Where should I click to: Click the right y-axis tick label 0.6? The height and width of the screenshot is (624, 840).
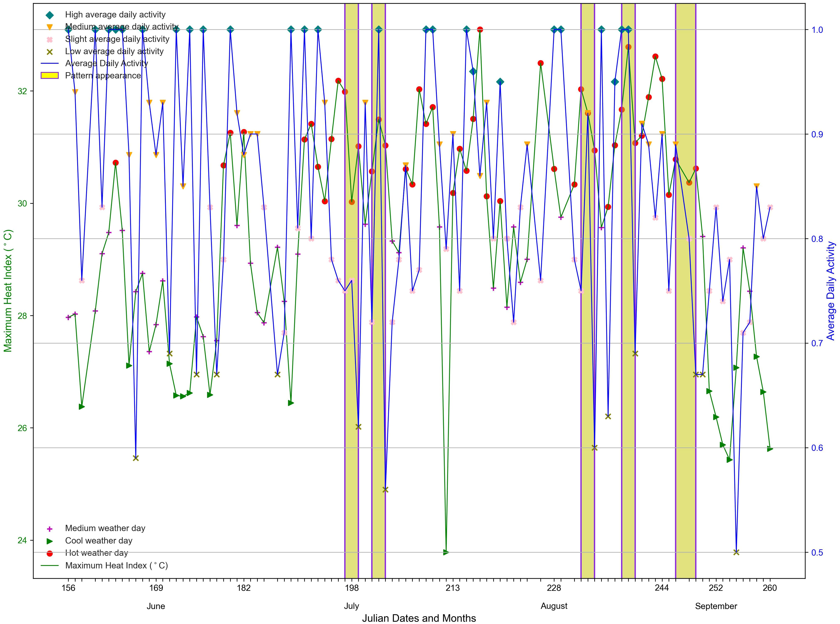pyautogui.click(x=817, y=448)
